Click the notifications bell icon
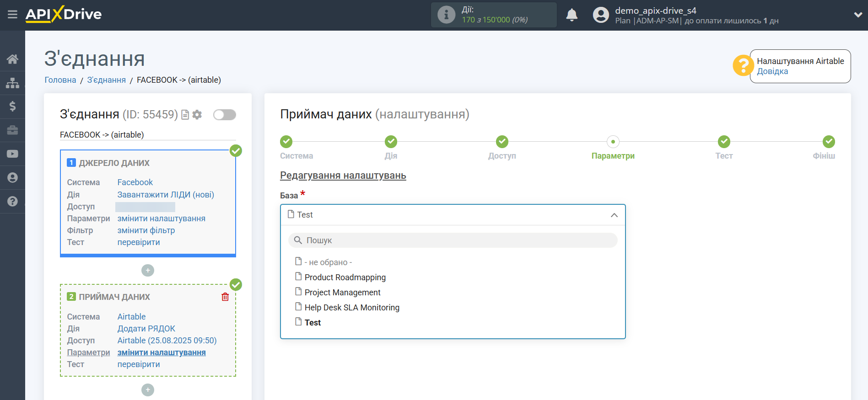868x400 pixels. click(571, 15)
